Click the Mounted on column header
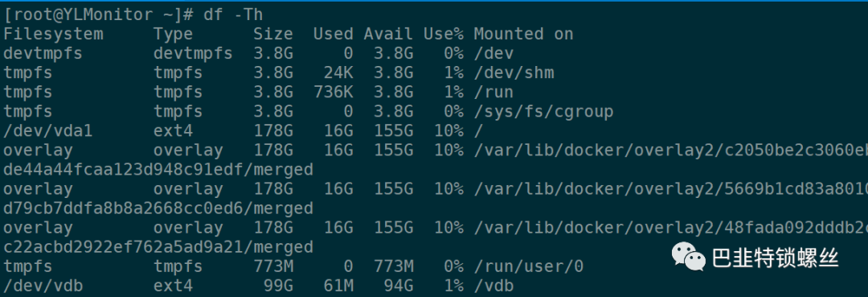 tap(523, 34)
